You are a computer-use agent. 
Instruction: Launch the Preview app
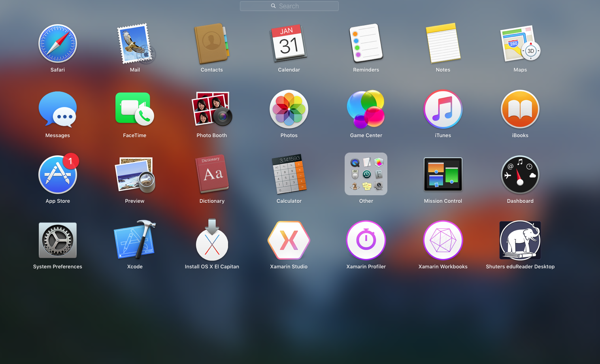[135, 175]
